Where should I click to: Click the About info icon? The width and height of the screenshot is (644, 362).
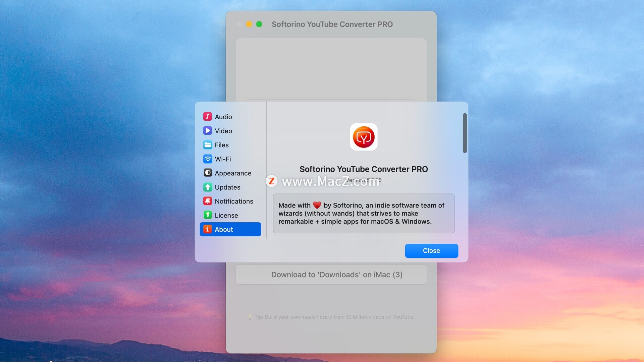207,229
